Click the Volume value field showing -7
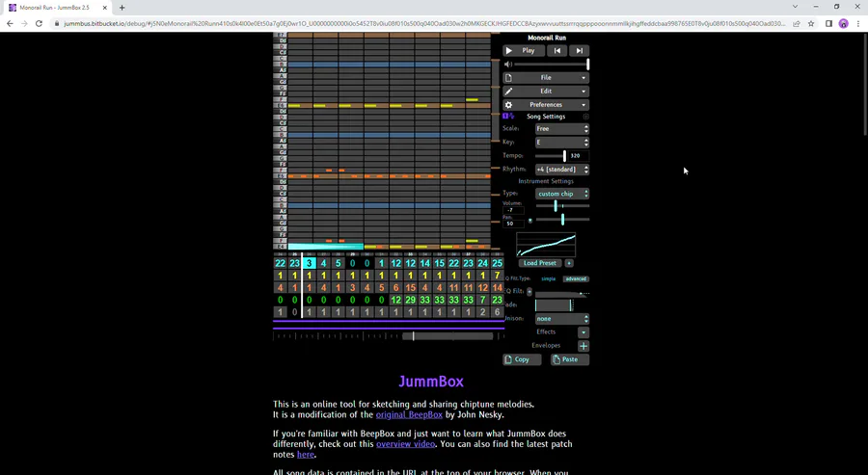 513,210
